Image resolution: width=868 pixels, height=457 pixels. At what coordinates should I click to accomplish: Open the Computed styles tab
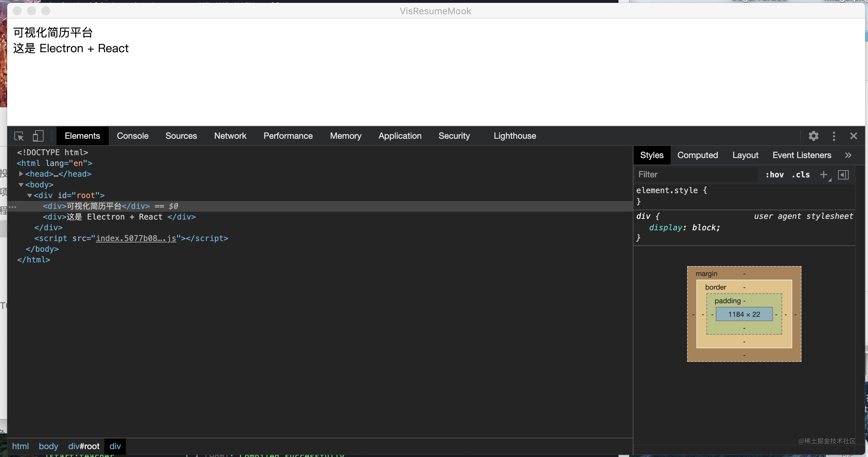(x=697, y=155)
